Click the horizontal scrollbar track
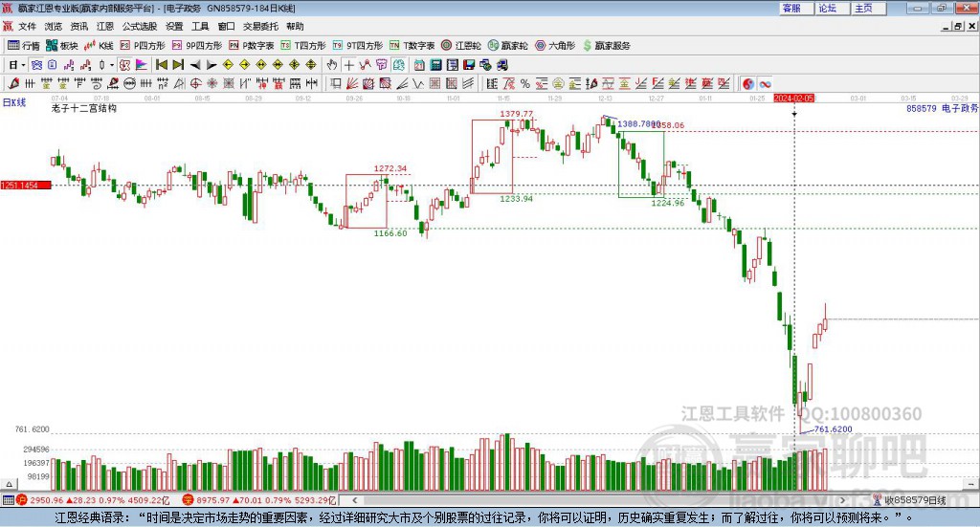This screenshot has height=527, width=980. click(x=598, y=500)
